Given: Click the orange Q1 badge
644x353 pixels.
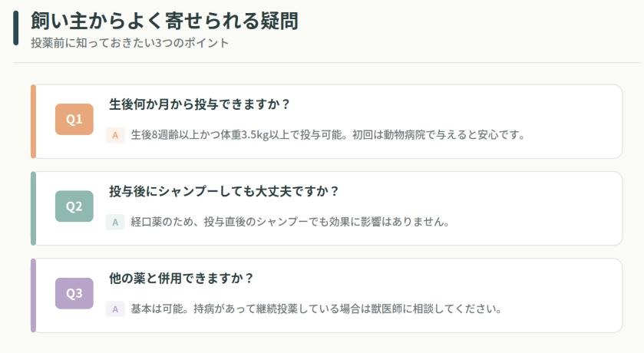Looking at the screenshot, I should tap(74, 120).
